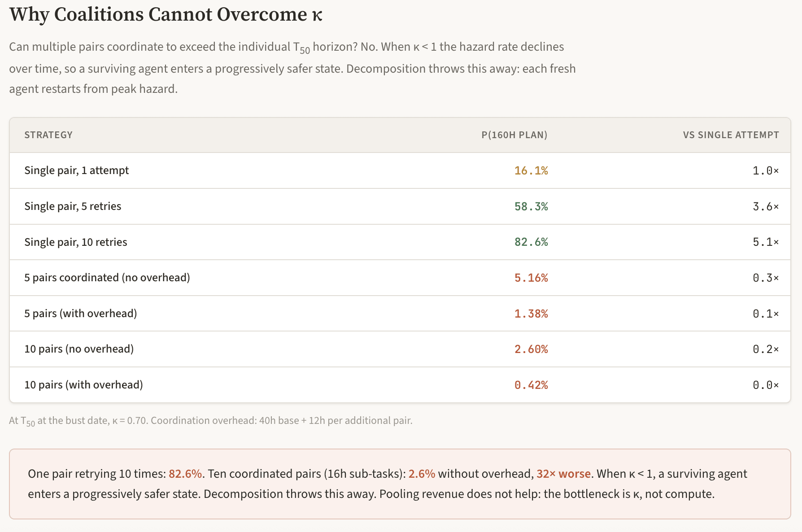Click the 58.3% probability value

coord(531,206)
